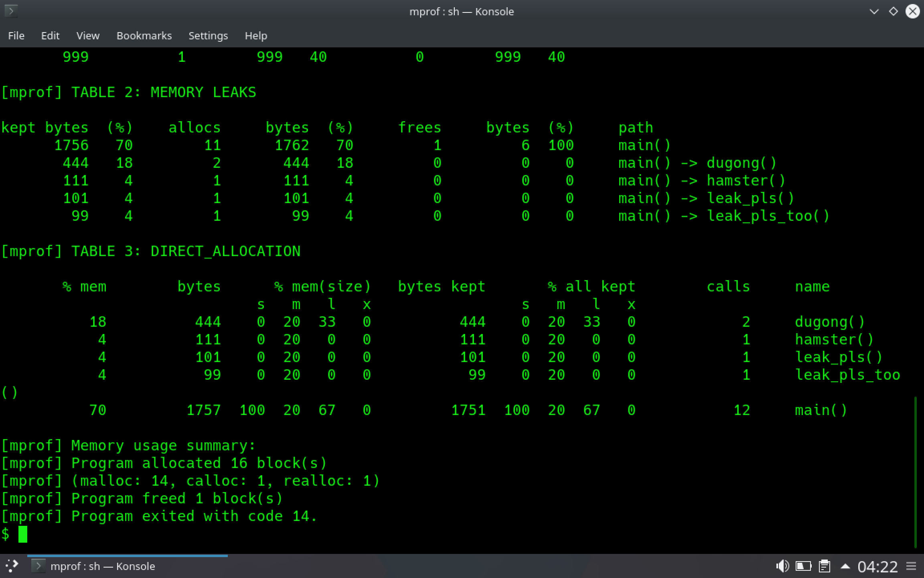Click the shell prompt cursor
924x578 pixels.
[23, 534]
